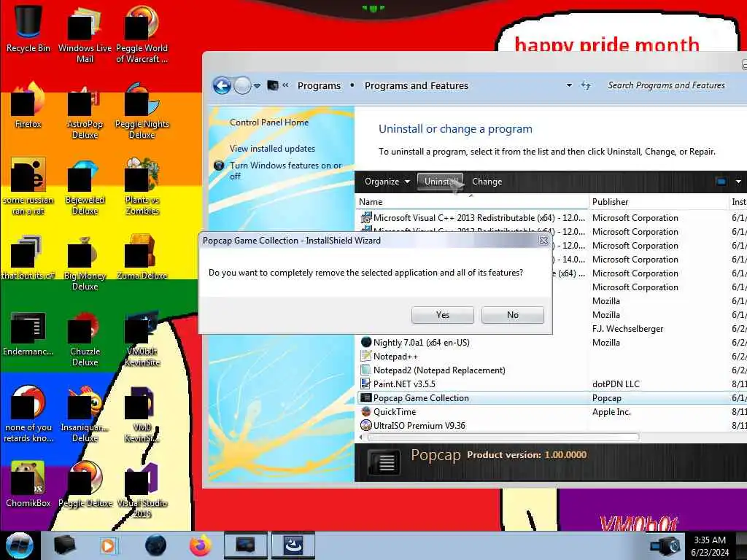Open Peggle World of Warcraft desktop icon
This screenshot has height=560, width=747.
[x=142, y=34]
